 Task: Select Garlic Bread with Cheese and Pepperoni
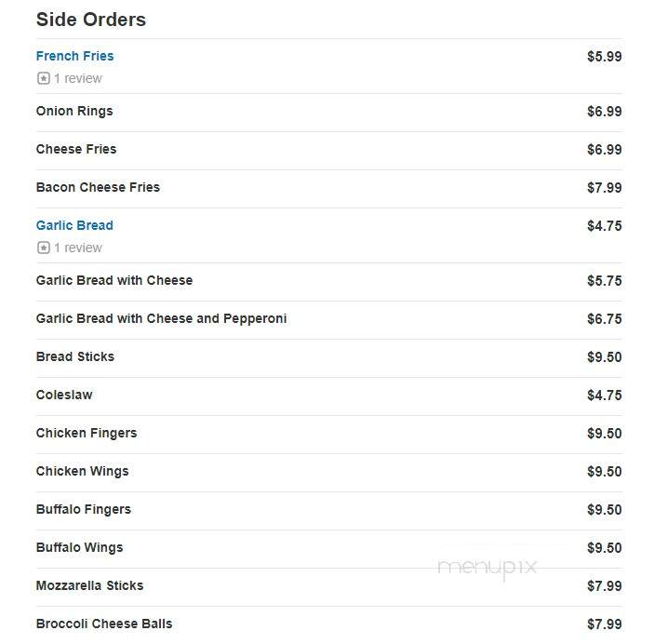(x=161, y=319)
